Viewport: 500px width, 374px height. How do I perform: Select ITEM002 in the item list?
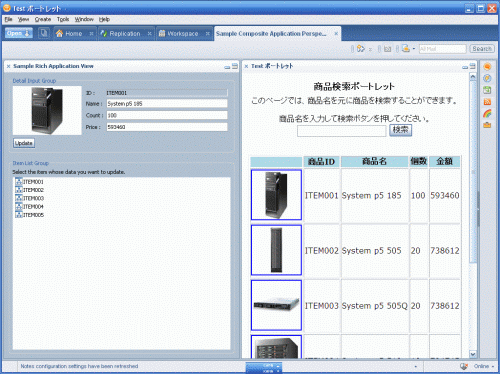point(30,190)
